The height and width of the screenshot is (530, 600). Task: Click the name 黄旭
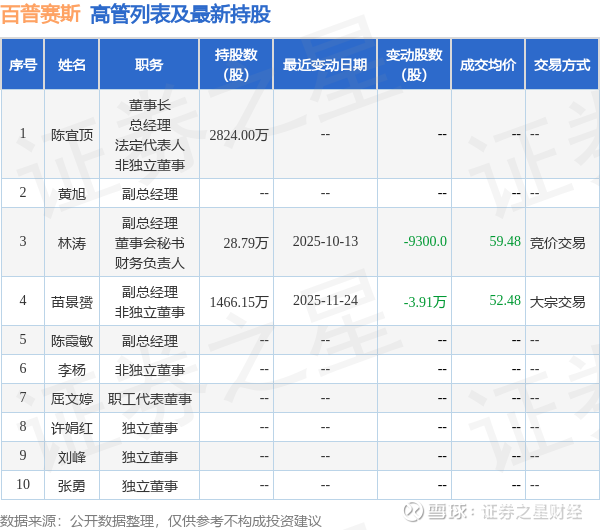72,194
